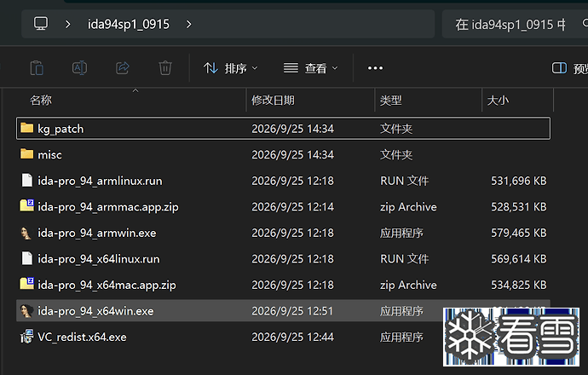Click the ida-pro_94_armlinux.run file icon

[x=27, y=180]
